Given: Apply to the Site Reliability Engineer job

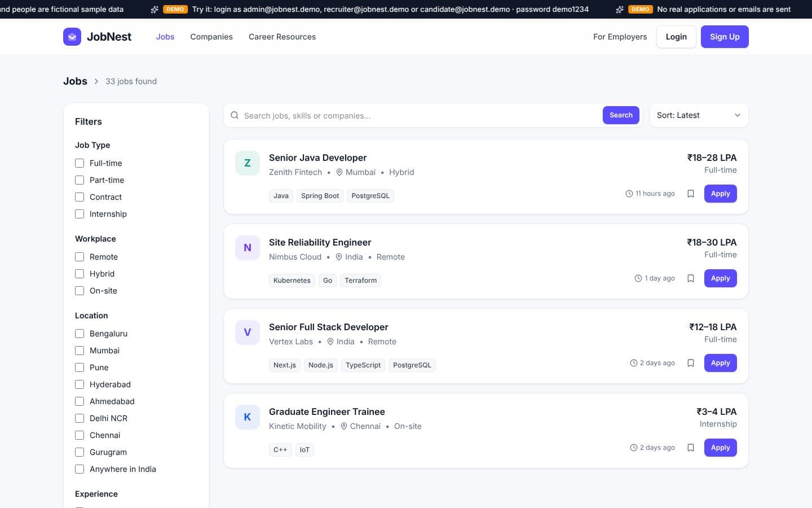Looking at the screenshot, I should [720, 278].
